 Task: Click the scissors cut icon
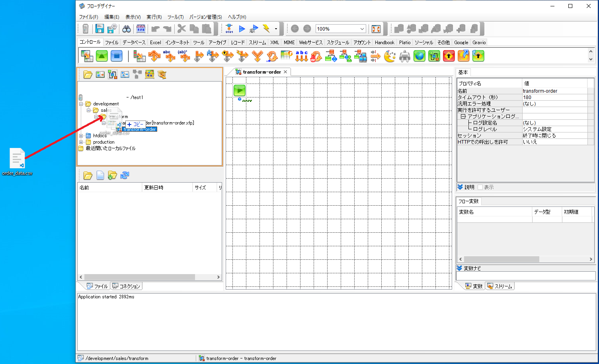coord(182,29)
